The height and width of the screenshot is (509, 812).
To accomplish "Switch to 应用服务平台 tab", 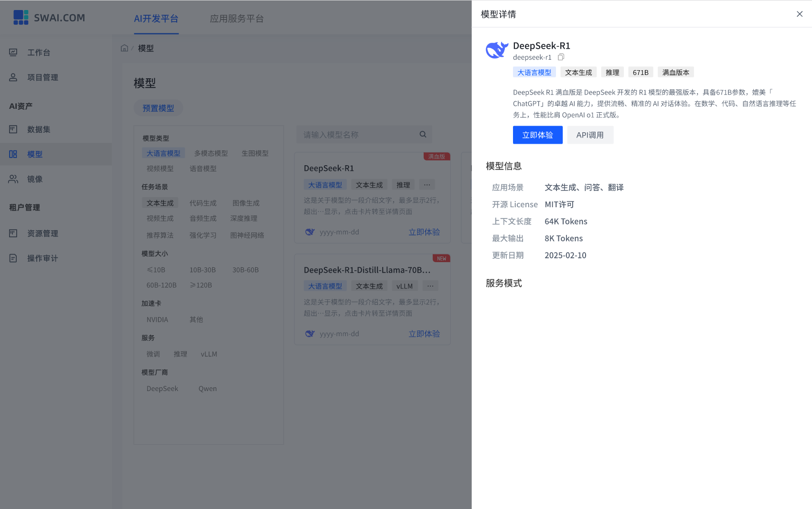I will [237, 19].
